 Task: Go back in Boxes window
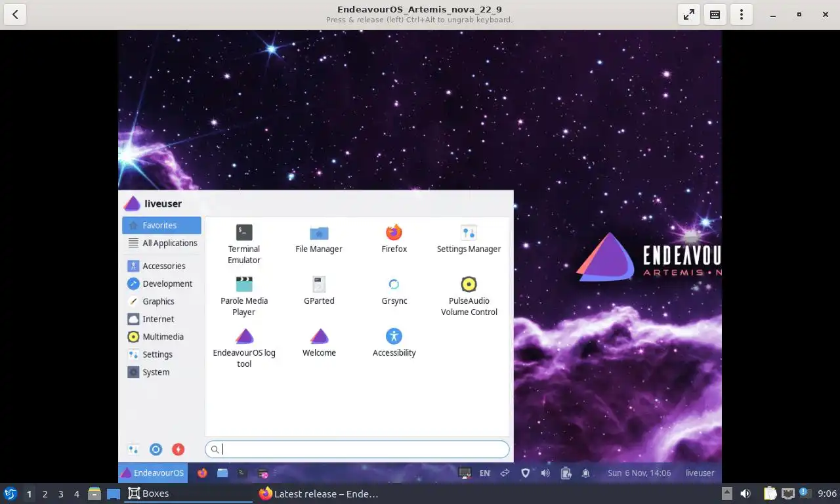coord(14,14)
